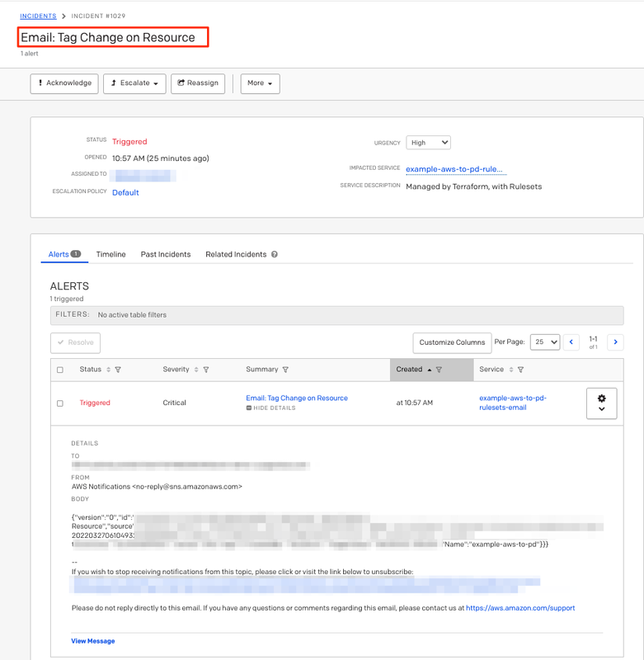The width and height of the screenshot is (644, 660).
Task: Click the AWS Notifications sender address
Action: pyautogui.click(x=157, y=487)
